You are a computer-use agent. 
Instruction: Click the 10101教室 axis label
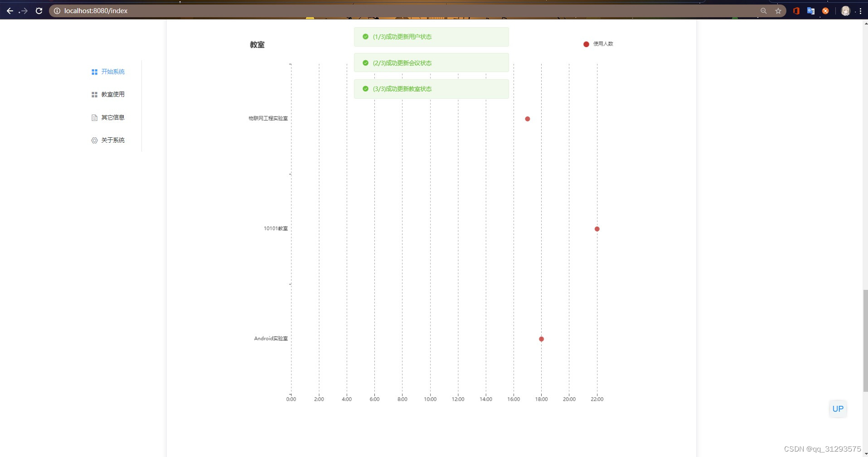point(276,228)
